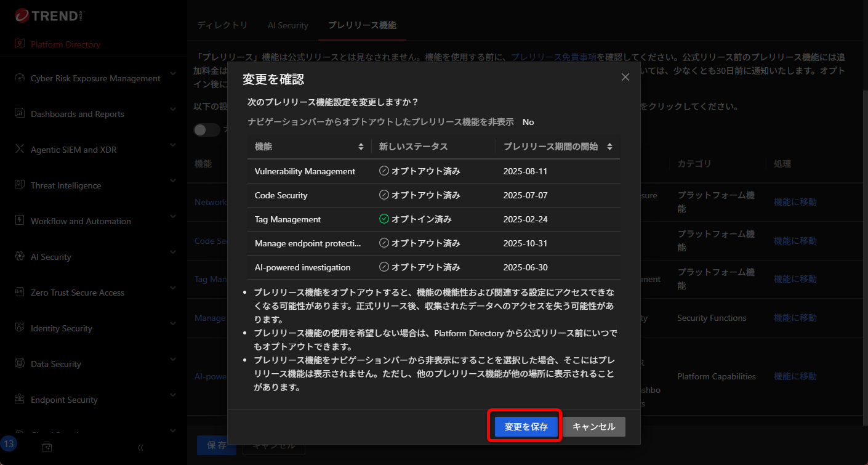Viewport: 868px width, 465px height.
Task: Collapse the sidebar with the chevron
Action: [x=140, y=448]
